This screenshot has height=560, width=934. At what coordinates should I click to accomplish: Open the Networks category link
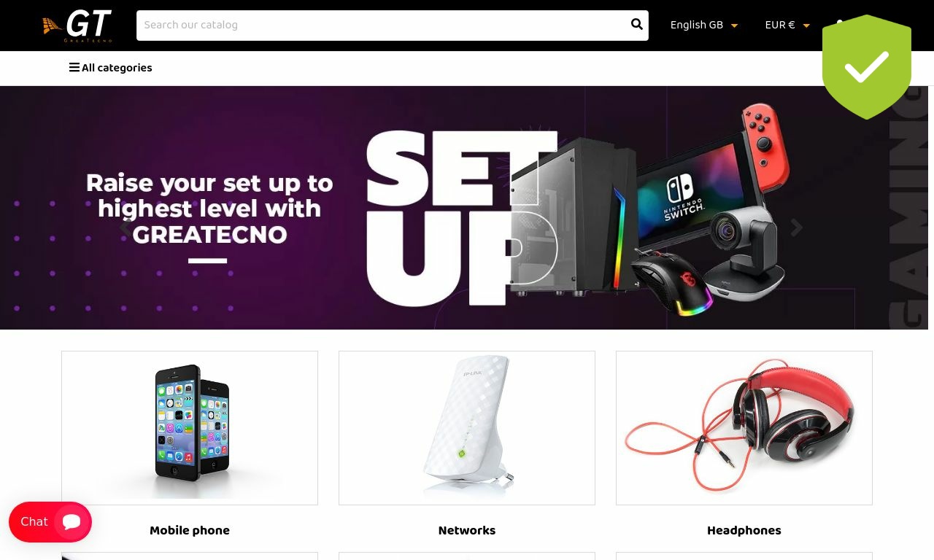(x=467, y=531)
